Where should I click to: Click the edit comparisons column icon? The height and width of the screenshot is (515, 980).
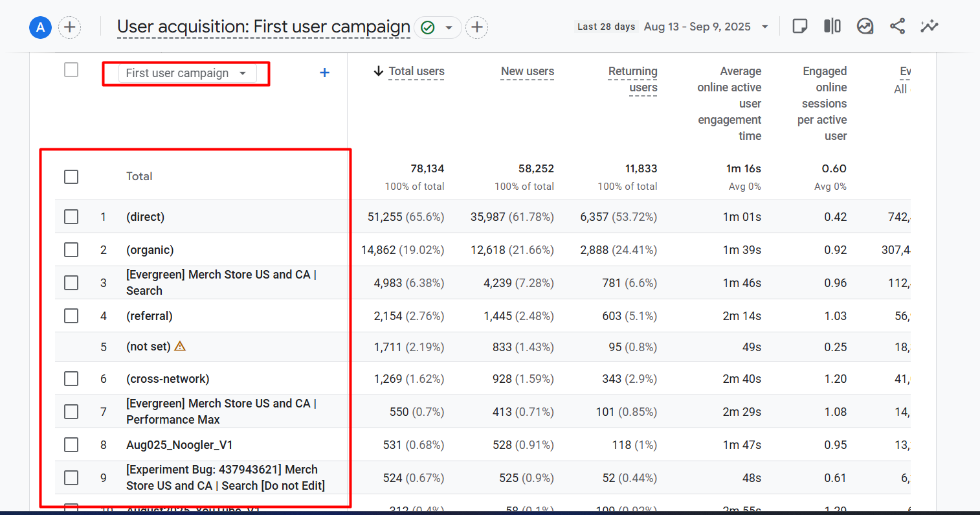pos(832,27)
